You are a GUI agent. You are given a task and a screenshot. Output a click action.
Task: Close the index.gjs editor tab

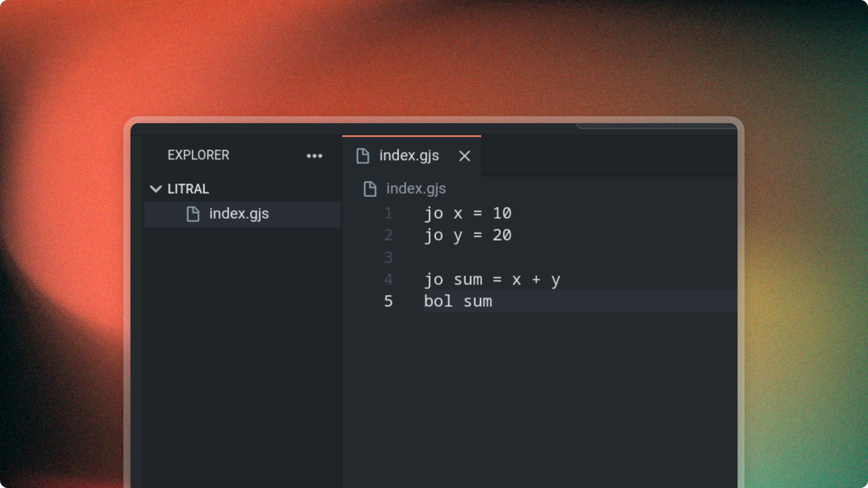click(464, 156)
